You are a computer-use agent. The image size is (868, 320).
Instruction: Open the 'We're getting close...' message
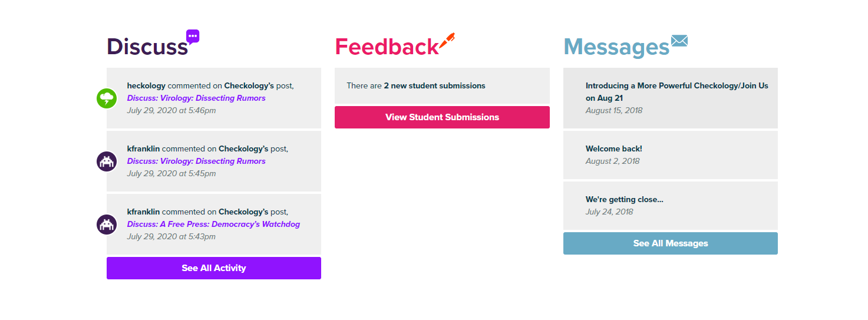[x=624, y=200]
